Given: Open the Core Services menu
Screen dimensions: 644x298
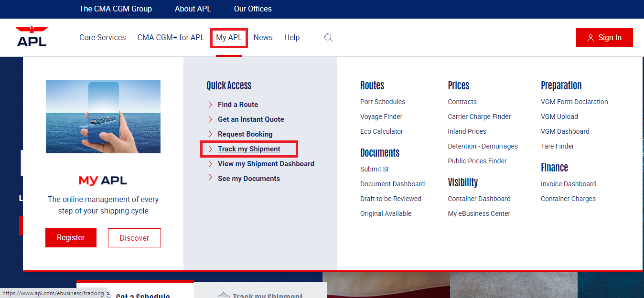Looking at the screenshot, I should (x=102, y=38).
